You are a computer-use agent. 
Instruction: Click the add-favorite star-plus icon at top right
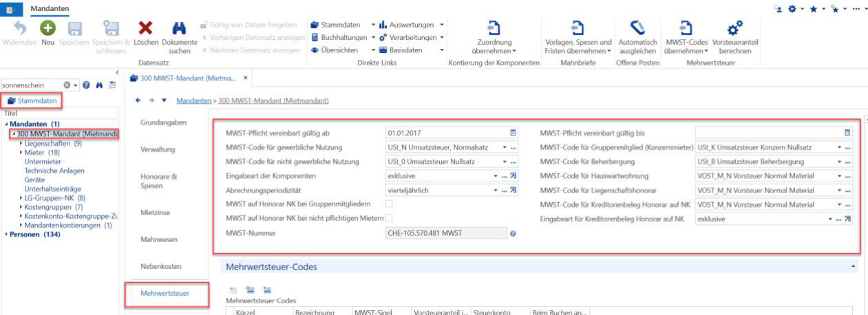click(x=835, y=8)
